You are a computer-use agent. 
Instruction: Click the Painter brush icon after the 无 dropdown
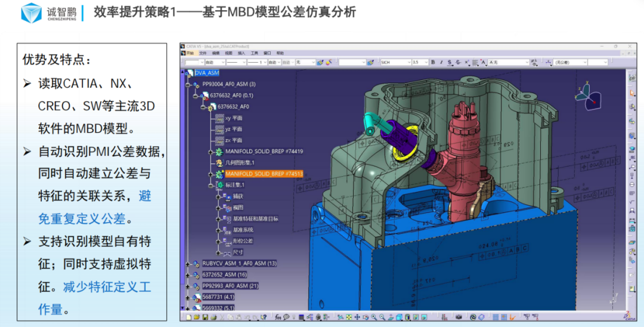320,63
